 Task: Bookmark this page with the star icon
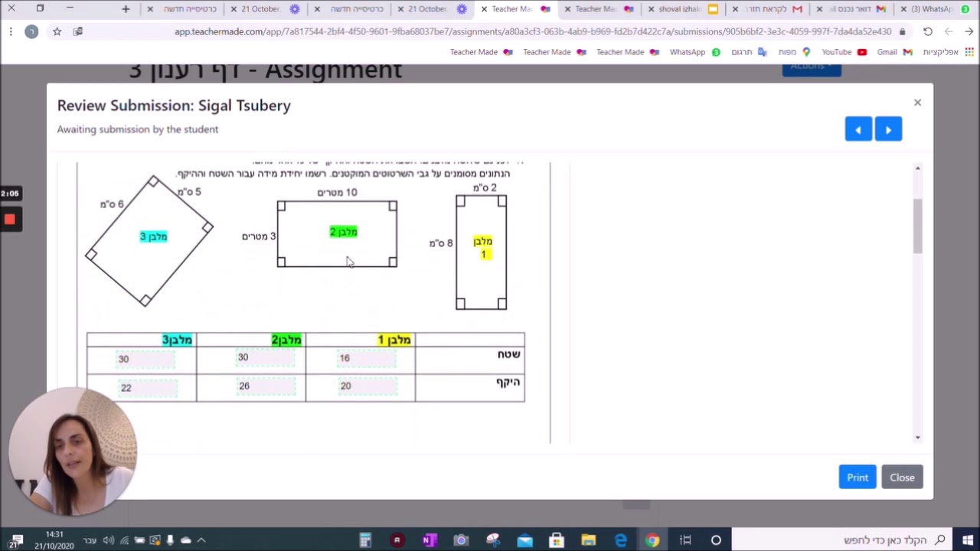click(57, 31)
